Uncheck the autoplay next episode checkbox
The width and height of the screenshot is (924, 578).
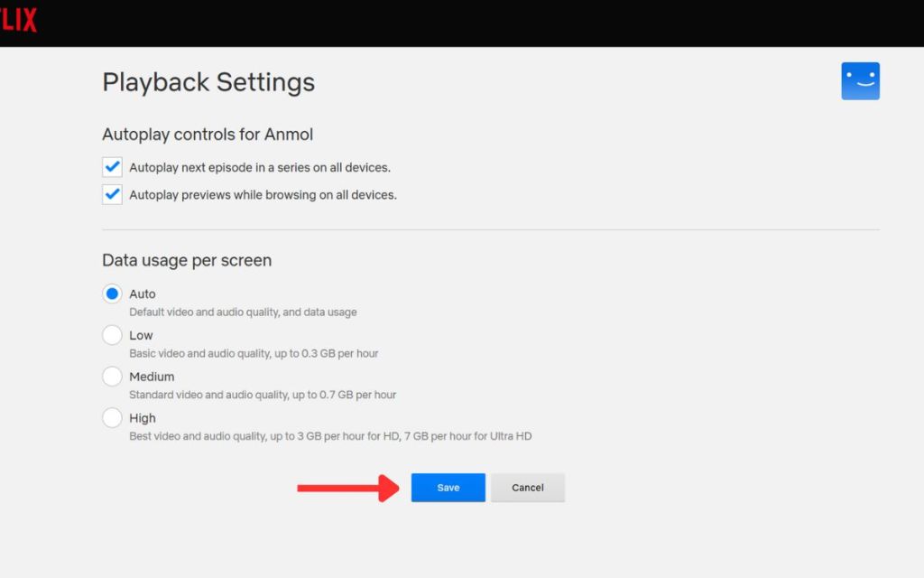coord(112,167)
